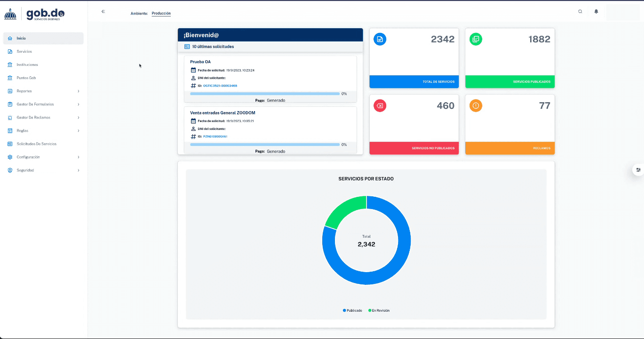Click the Puntos Gob icon
Image resolution: width=644 pixels, height=339 pixels.
10,78
